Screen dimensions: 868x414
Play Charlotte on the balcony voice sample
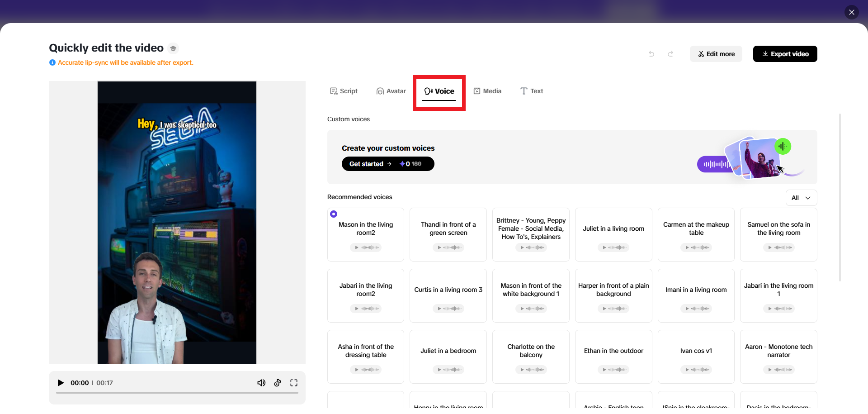point(531,370)
